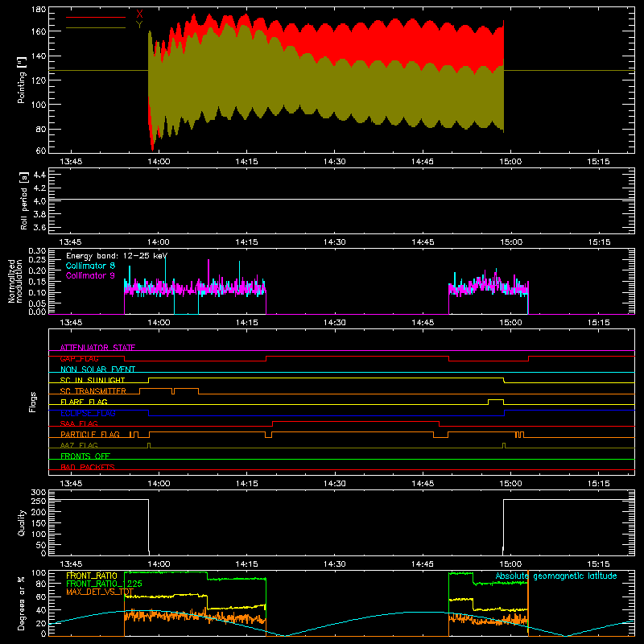Select 'Absolute geomagnetic latitude' legend text
Viewport: 644px width, 644px height.
[x=556, y=576]
